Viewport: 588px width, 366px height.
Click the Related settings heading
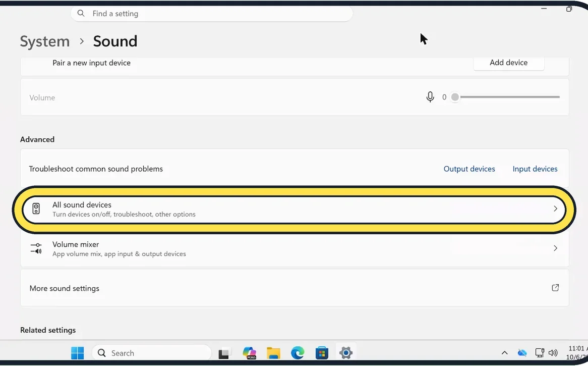[48, 330]
